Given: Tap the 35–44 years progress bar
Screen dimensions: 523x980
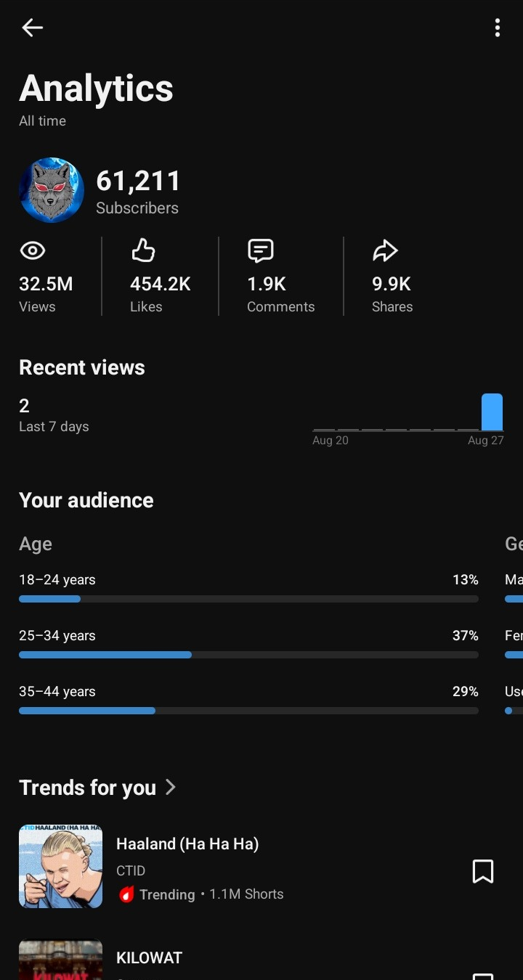Looking at the screenshot, I should [x=248, y=711].
